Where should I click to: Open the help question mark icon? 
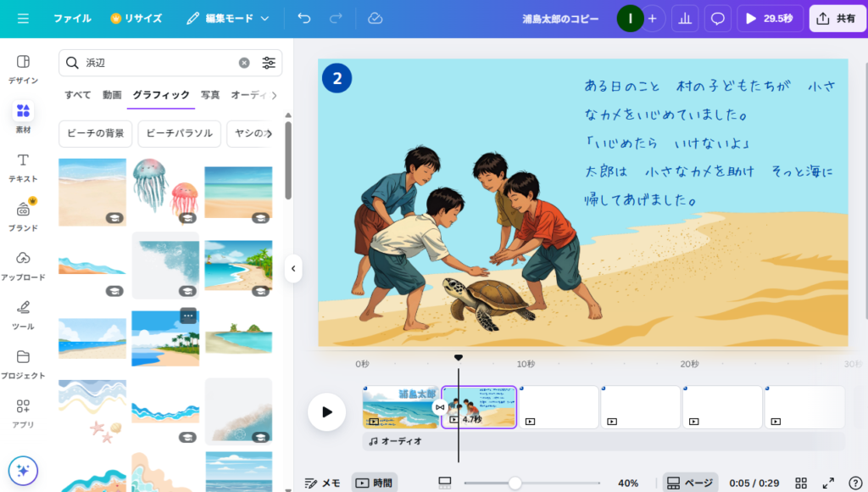pos(855,484)
